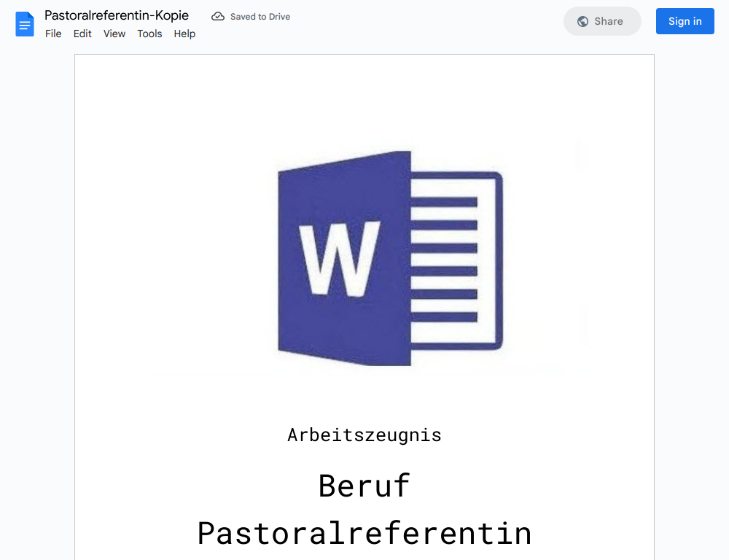
Task: Click the Pastoralreferentin title text
Action: 364,533
